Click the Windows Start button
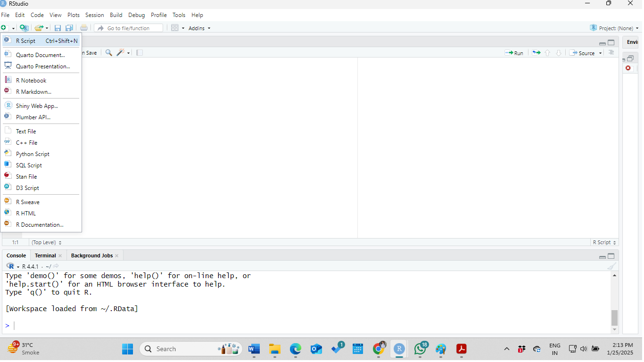The width and height of the screenshot is (644, 362). 128,349
